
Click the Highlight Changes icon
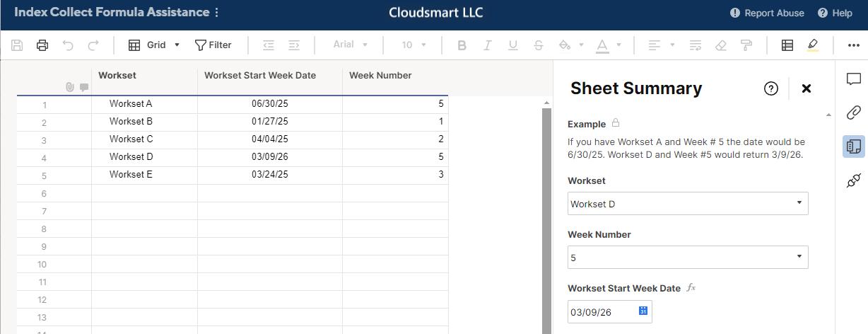pyautogui.click(x=812, y=45)
